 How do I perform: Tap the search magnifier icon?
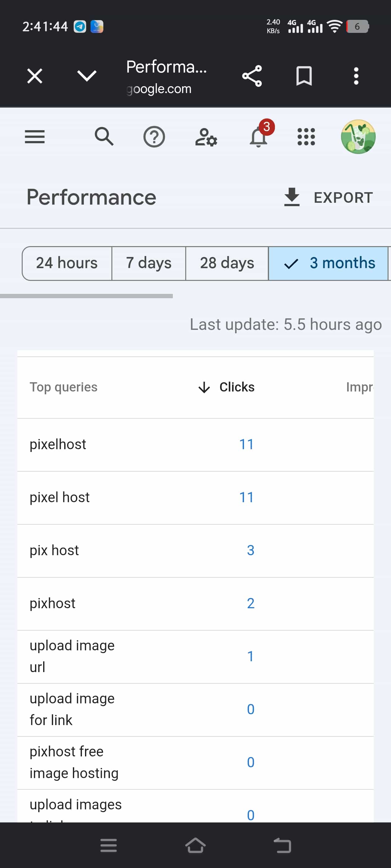tap(104, 136)
